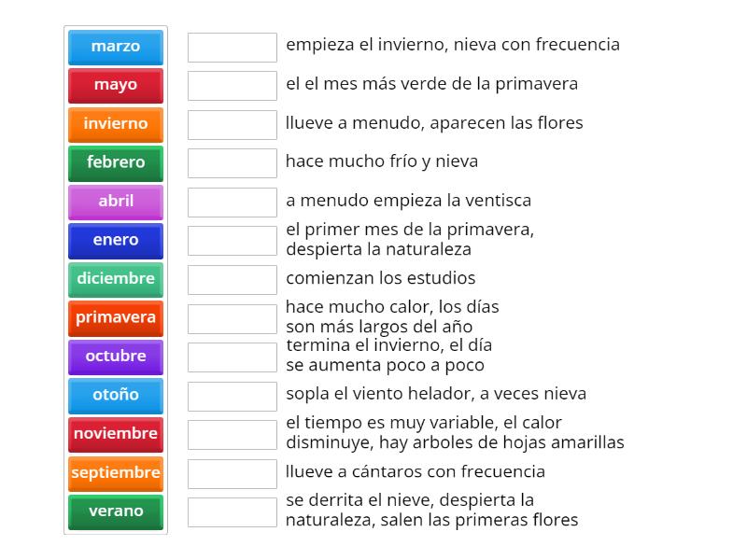Click the answer box beside 'empieza el invierno'
747x560 pixels.
232,44
